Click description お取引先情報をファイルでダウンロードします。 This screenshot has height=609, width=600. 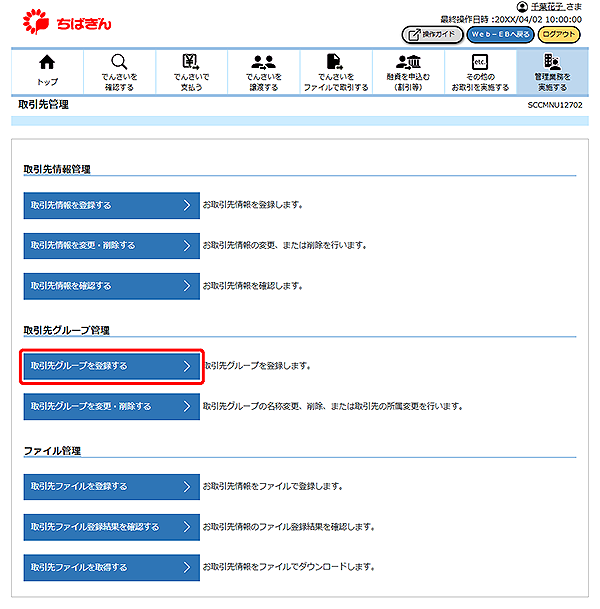[x=289, y=567]
